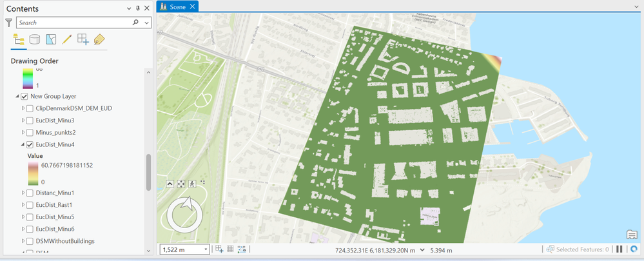644x261 pixels.
Task: Click the zoom to selected features icon
Action: click(x=551, y=249)
